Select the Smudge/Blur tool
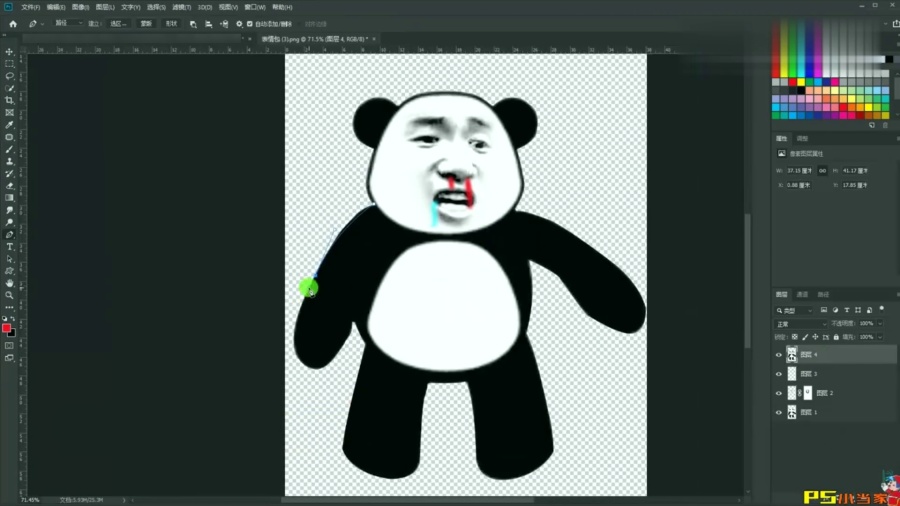 (x=9, y=210)
